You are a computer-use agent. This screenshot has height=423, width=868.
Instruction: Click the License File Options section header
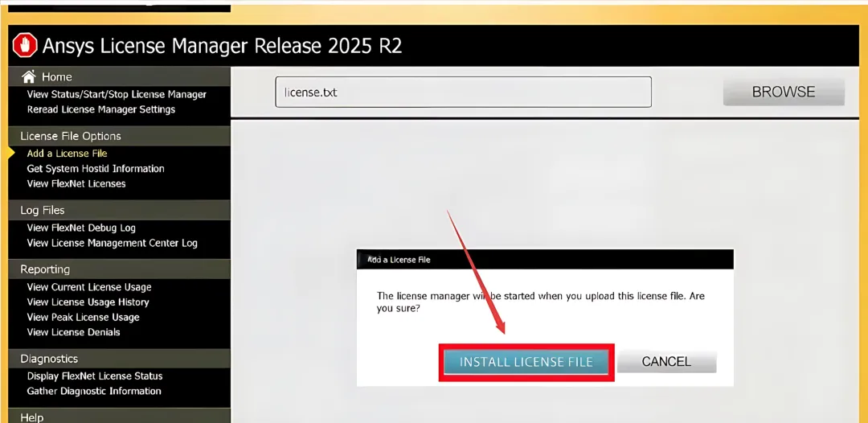119,136
